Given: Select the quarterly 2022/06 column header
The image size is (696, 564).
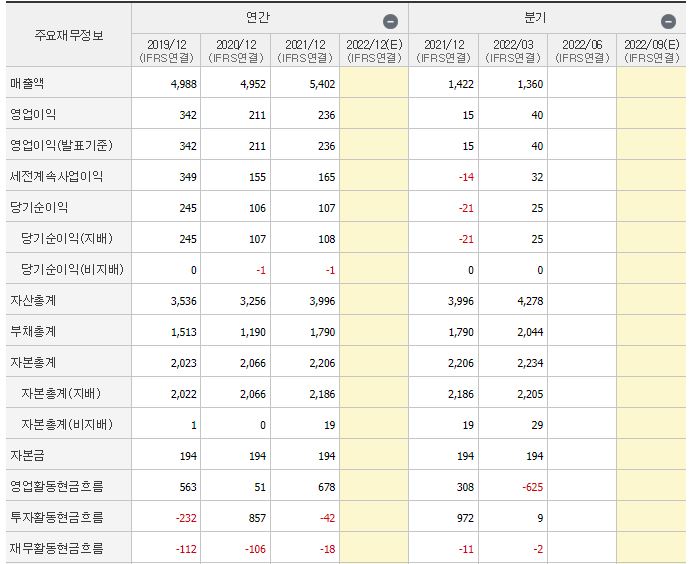Looking at the screenshot, I should click(x=582, y=51).
